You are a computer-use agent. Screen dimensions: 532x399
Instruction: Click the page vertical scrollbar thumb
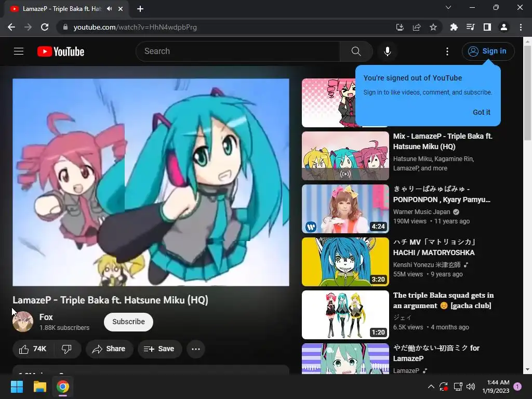(x=527, y=92)
